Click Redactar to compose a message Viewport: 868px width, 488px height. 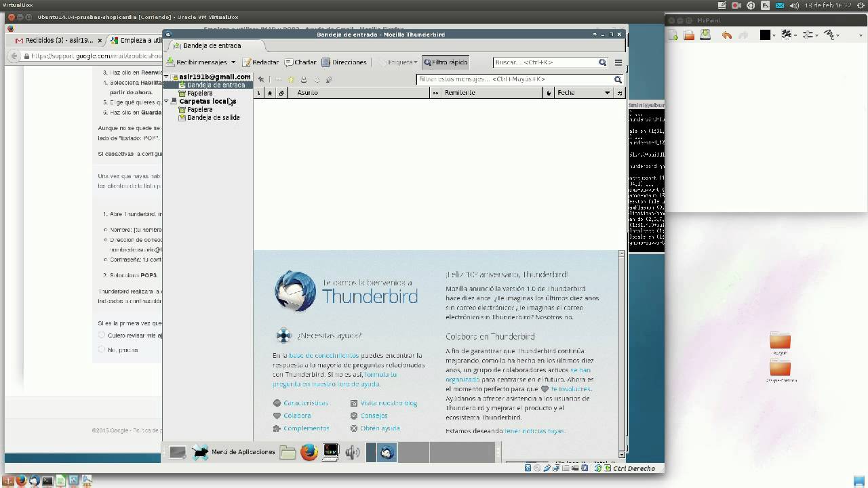pyautogui.click(x=260, y=62)
